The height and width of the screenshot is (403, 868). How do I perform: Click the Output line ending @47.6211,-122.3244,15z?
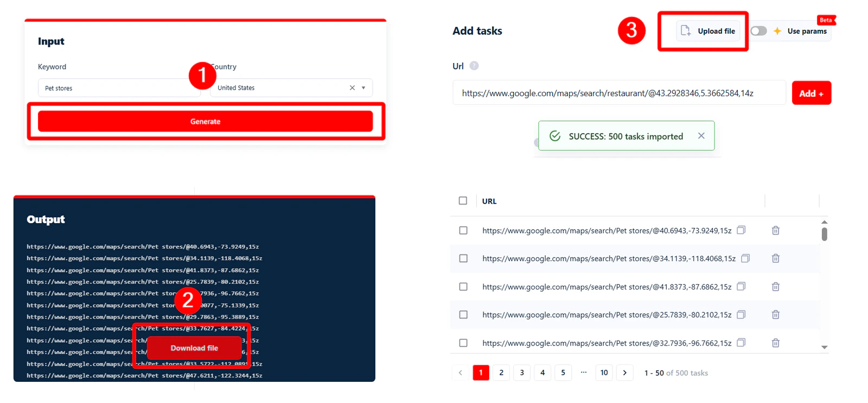pyautogui.click(x=144, y=375)
